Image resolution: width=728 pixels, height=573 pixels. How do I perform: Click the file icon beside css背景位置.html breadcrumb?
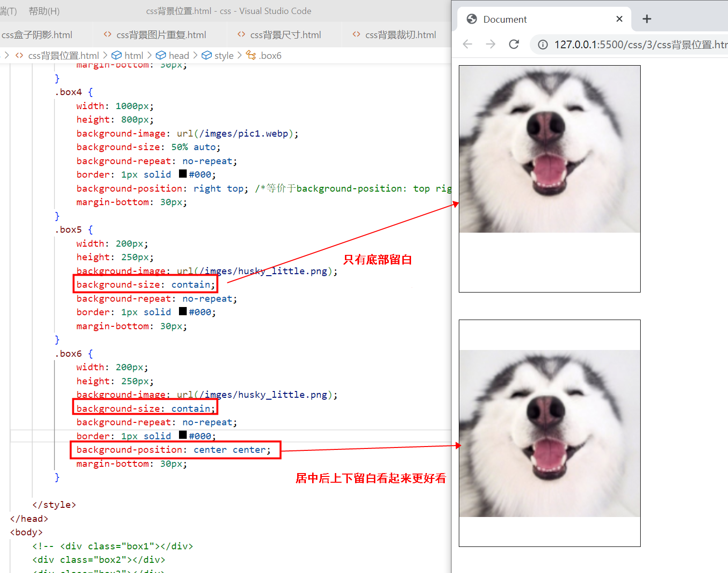pos(19,56)
